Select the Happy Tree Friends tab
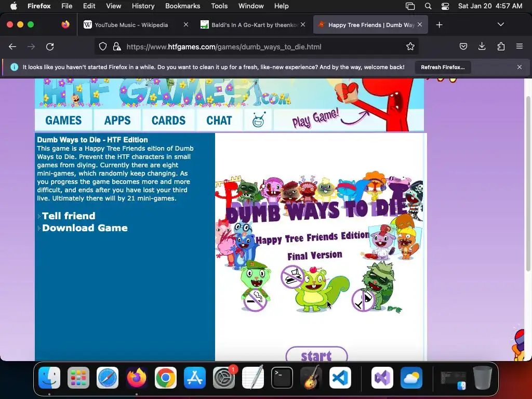532x399 pixels. pos(370,25)
